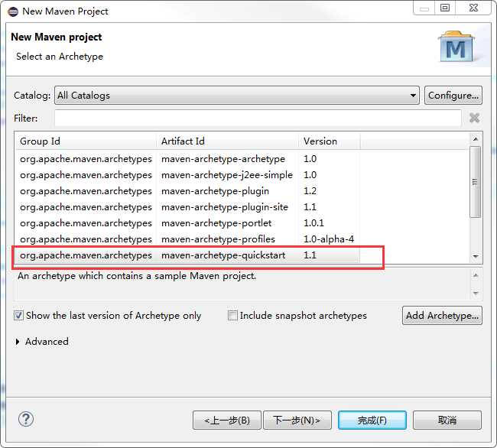This screenshot has height=448, width=497.
Task: Sort by the Version column header
Action: click(329, 141)
